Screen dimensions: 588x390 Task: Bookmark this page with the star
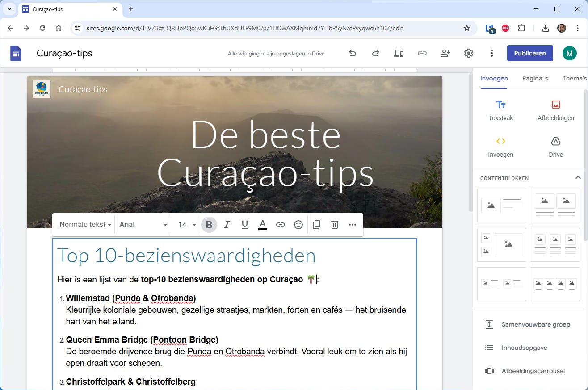[467, 28]
